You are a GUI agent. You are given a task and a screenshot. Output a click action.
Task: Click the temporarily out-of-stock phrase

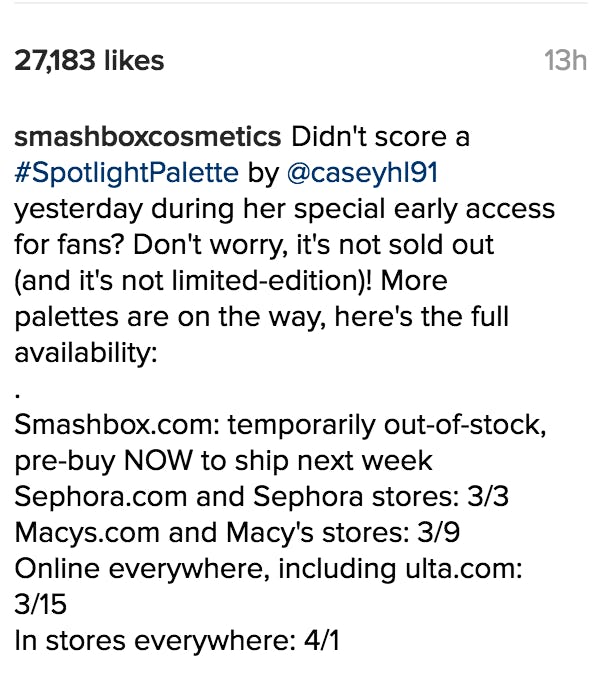click(x=387, y=425)
